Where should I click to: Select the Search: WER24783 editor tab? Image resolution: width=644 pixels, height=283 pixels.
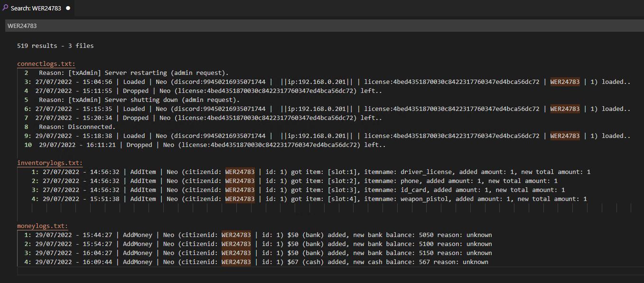click(36, 8)
